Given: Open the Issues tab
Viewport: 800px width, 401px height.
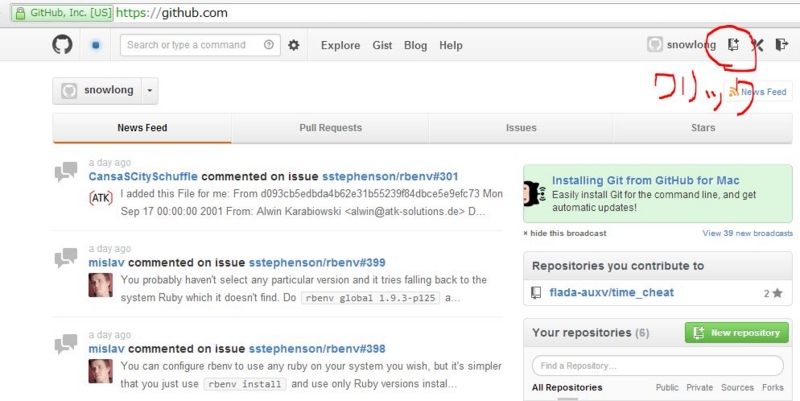Looking at the screenshot, I should coord(521,128).
